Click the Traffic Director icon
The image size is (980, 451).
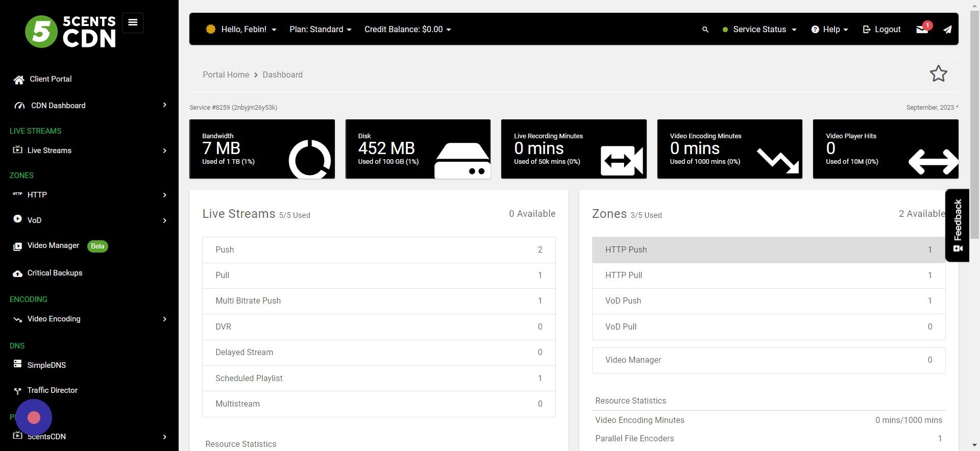click(x=17, y=391)
